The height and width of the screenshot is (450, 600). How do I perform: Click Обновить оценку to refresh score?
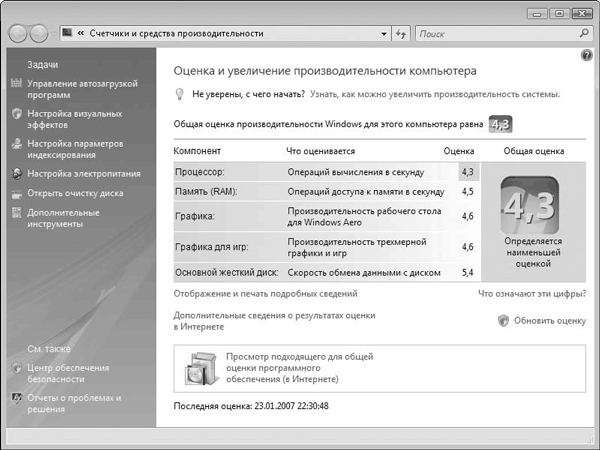click(549, 320)
